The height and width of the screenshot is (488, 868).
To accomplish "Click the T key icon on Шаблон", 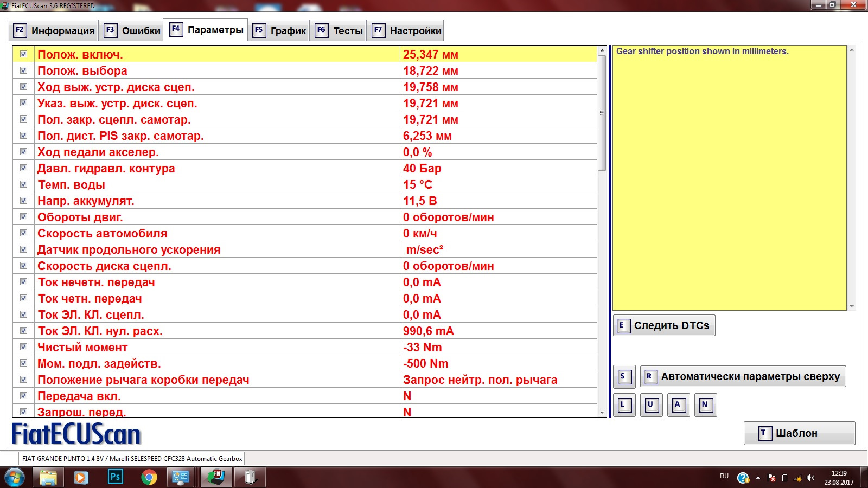I will point(765,433).
